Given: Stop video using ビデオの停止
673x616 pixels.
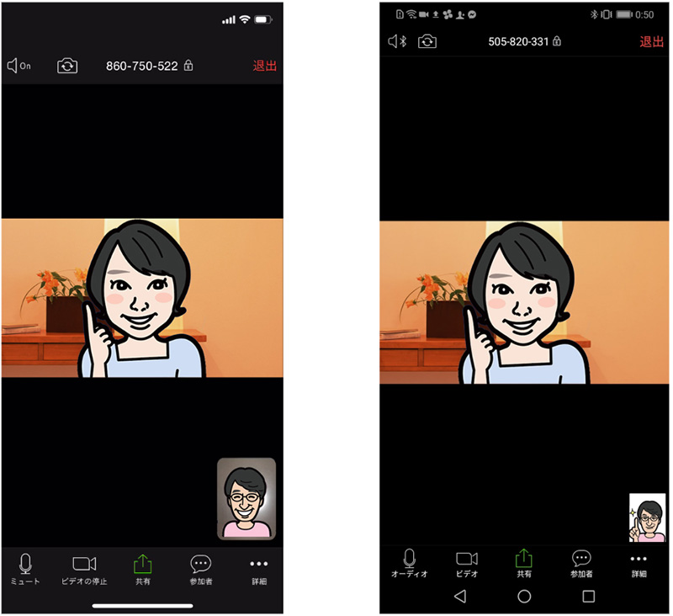Looking at the screenshot, I should (x=84, y=568).
